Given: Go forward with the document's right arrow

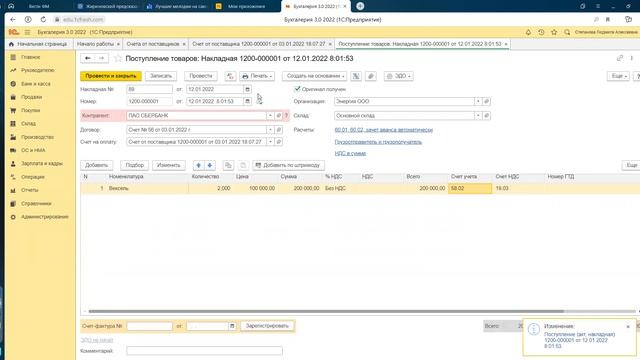Looking at the screenshot, I should pyautogui.click(x=102, y=58).
